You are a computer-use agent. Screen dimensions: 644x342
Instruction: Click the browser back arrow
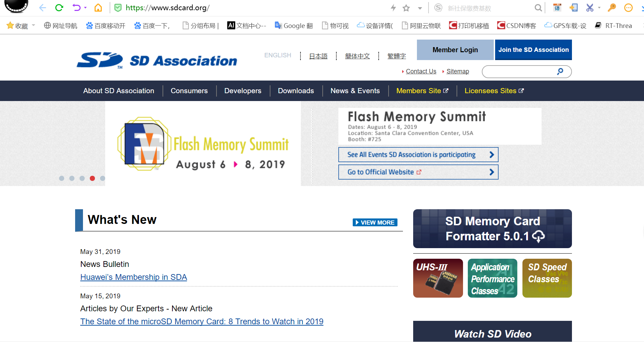[42, 8]
